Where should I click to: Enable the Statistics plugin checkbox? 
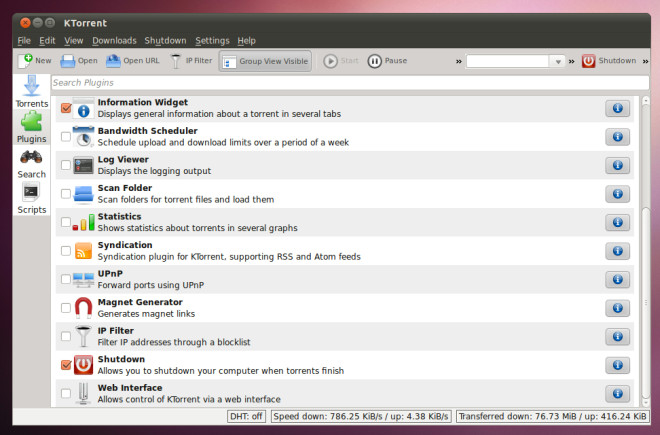click(66, 222)
